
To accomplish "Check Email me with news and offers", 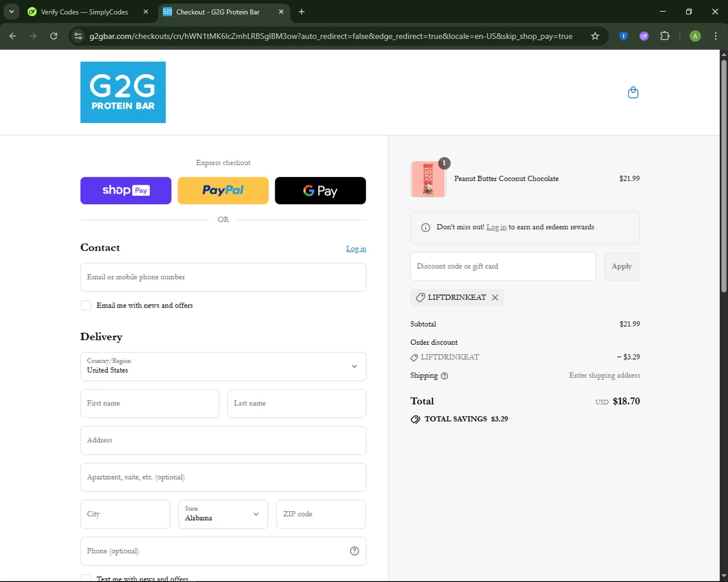I will pos(86,306).
